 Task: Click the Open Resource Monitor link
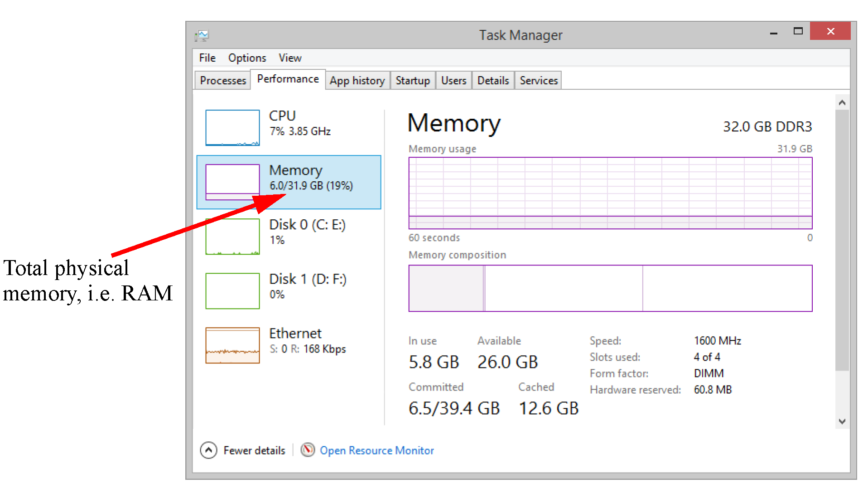[x=376, y=450]
